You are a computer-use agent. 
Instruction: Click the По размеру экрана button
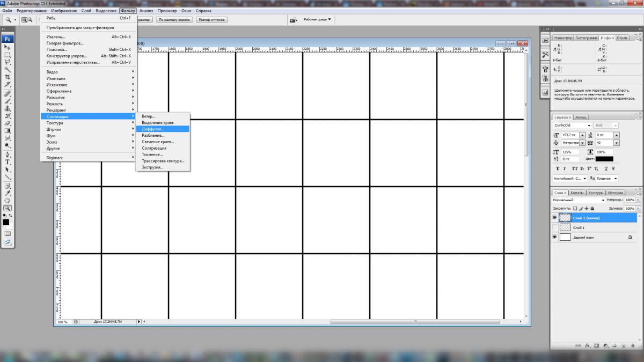(174, 20)
